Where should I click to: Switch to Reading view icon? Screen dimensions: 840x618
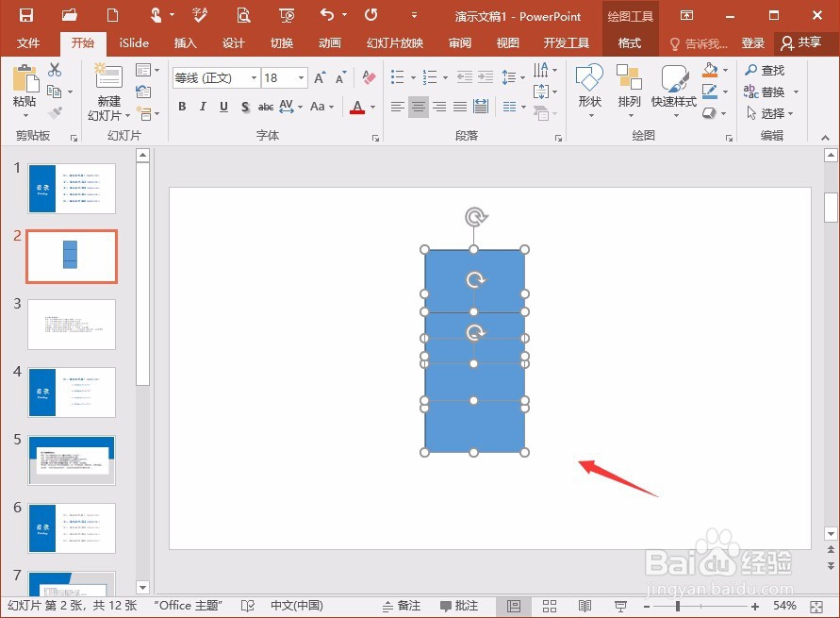tap(585, 607)
